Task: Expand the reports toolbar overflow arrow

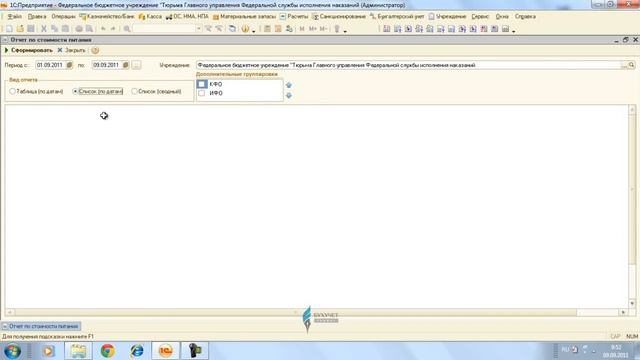Action: (x=513, y=31)
